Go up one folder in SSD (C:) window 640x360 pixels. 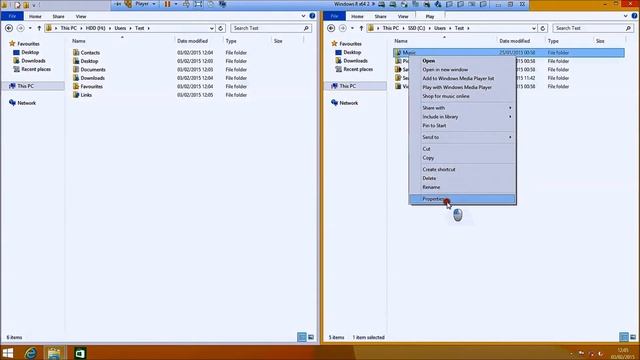coord(361,28)
